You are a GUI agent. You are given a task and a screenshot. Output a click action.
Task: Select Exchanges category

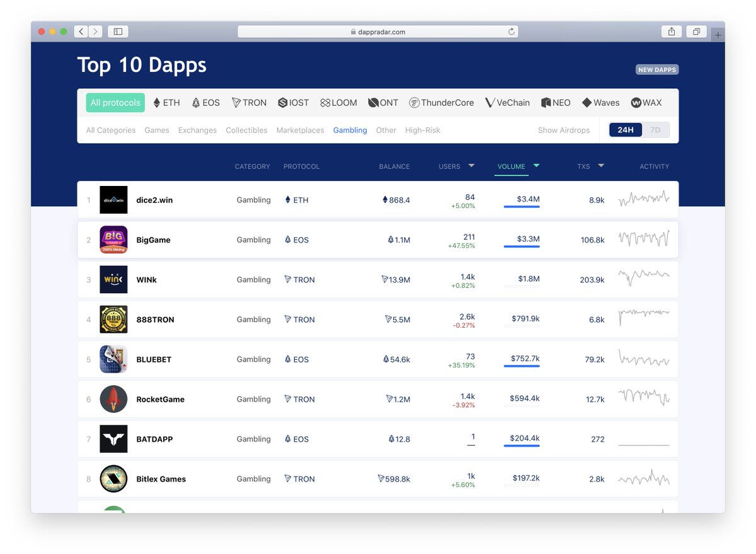click(x=197, y=130)
